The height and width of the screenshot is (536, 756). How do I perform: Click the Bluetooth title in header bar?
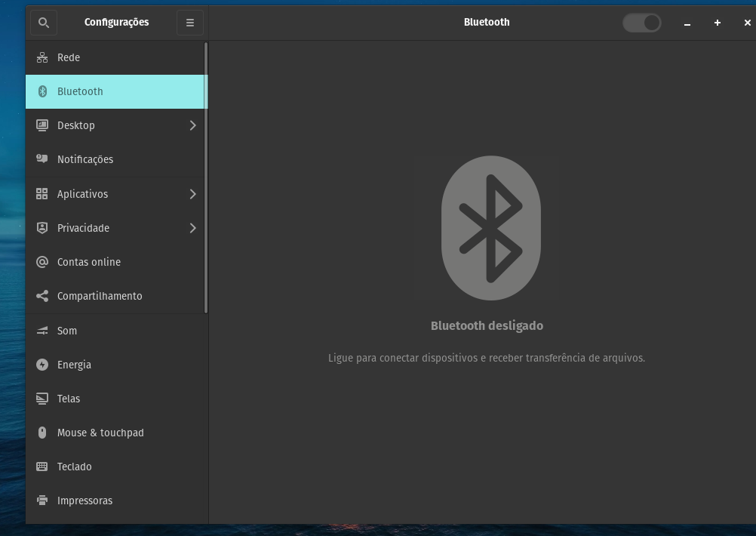pos(487,22)
